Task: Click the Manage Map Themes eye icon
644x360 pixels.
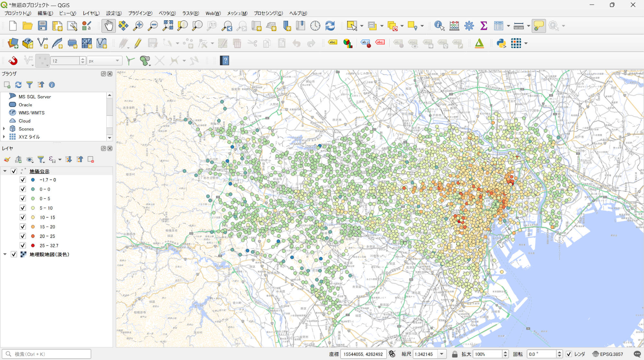Action: click(30, 159)
